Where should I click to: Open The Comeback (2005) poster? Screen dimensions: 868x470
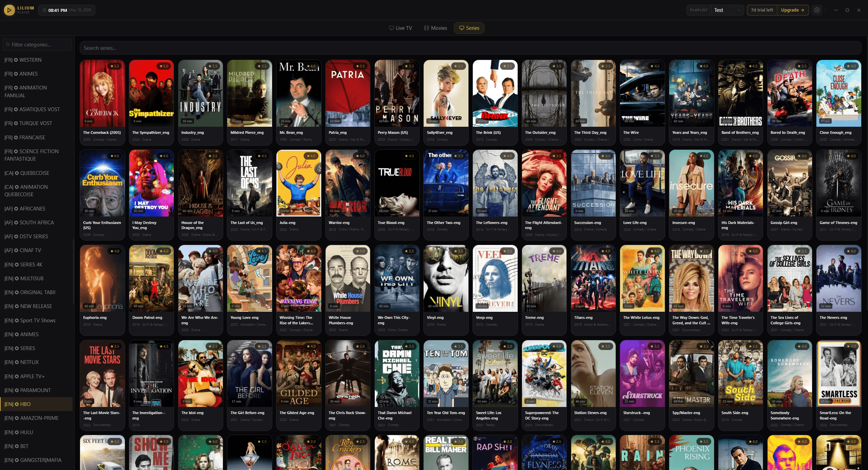coord(102,93)
